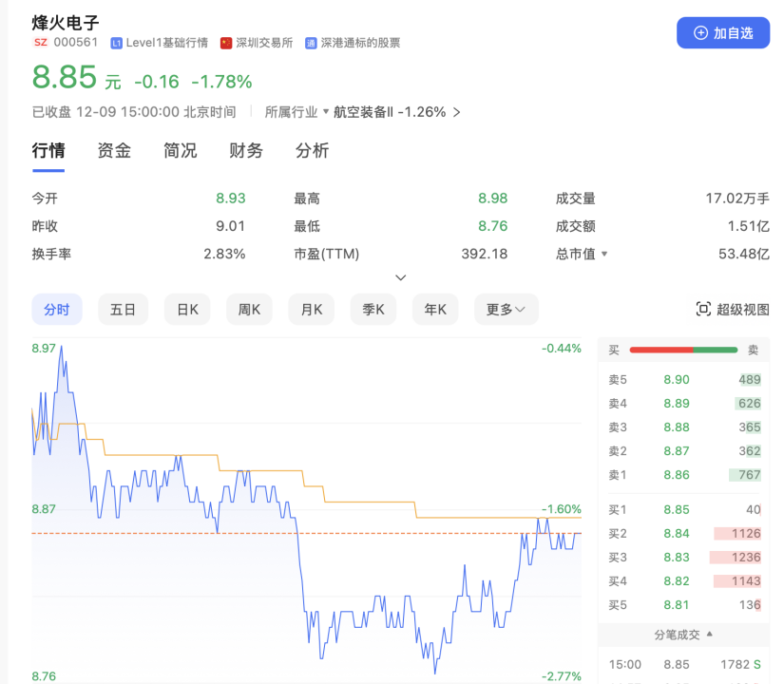The height and width of the screenshot is (684, 784).
Task: Click the 卖1 row at 8.86
Action: pyautogui.click(x=684, y=474)
